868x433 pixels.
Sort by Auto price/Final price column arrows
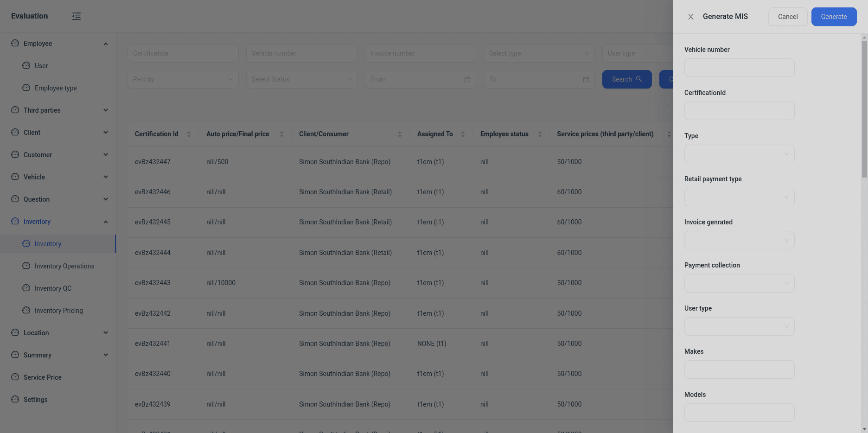click(x=281, y=134)
